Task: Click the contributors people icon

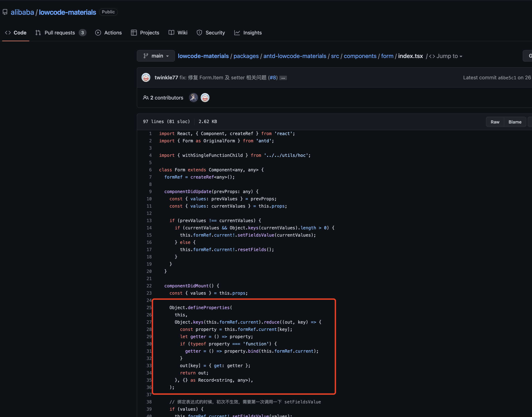Action: click(146, 97)
